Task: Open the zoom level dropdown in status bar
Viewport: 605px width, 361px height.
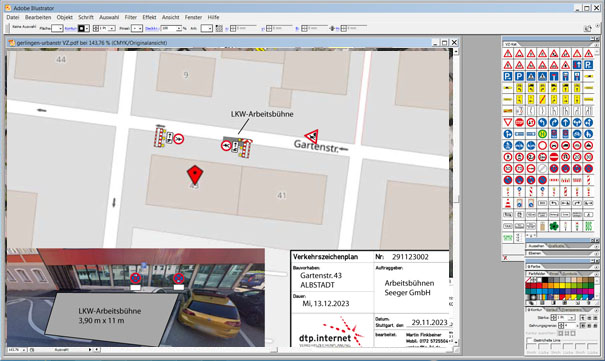Action: (x=24, y=349)
